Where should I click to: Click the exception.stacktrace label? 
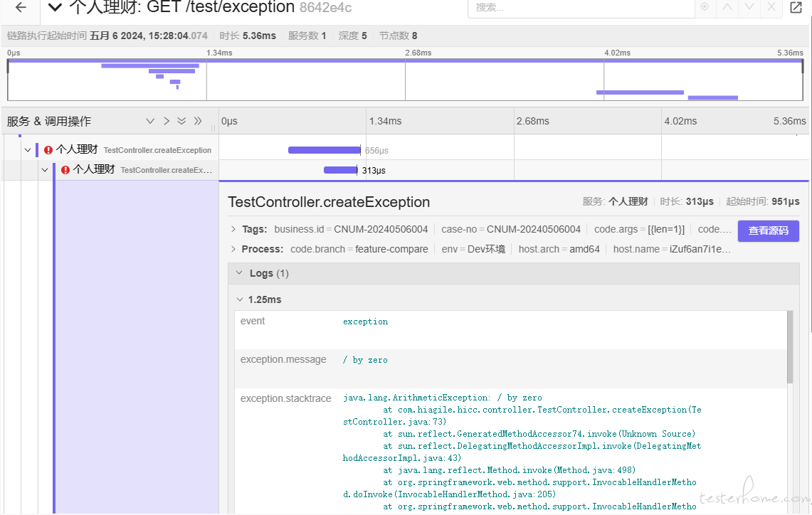(x=286, y=398)
